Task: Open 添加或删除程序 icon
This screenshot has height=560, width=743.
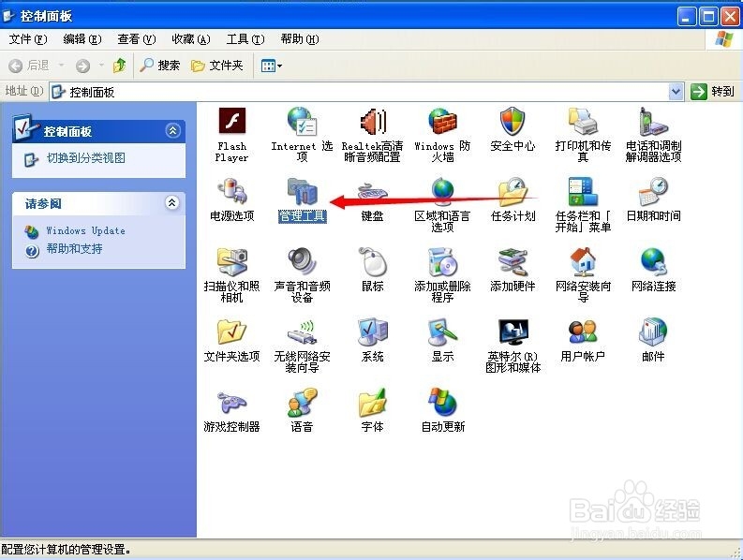Action: tap(442, 261)
